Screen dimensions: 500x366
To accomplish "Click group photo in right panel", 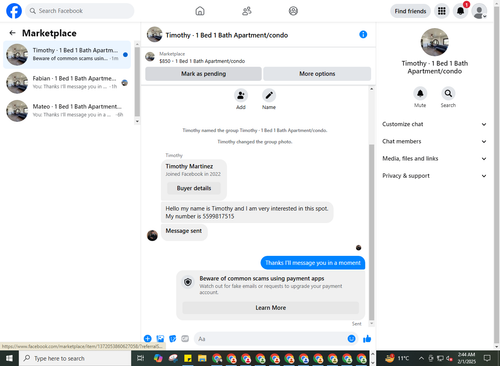I will (x=434, y=42).
